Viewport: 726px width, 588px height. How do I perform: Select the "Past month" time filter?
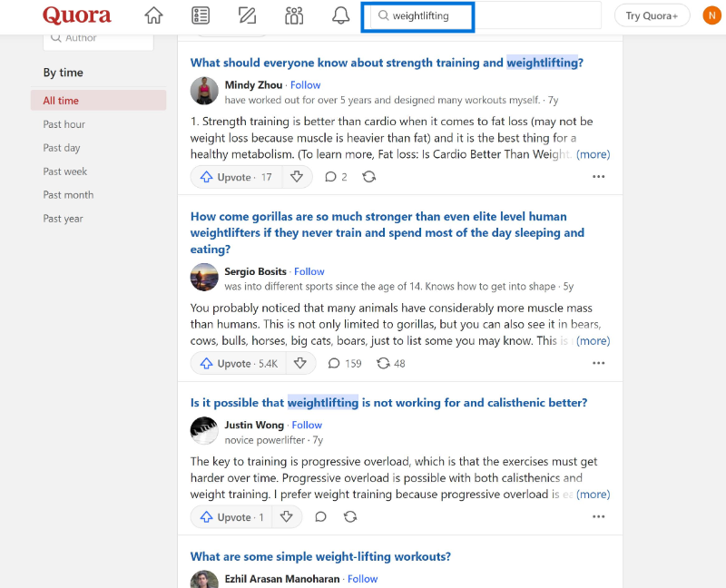coord(68,194)
